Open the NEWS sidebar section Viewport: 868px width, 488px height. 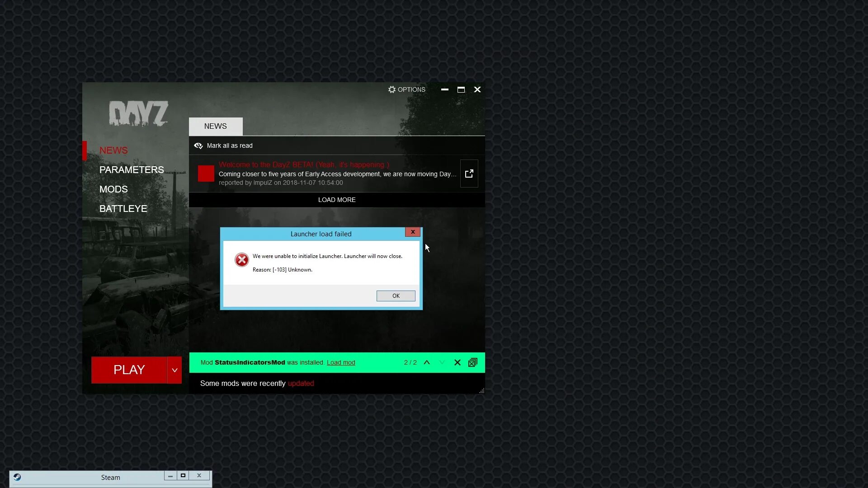[x=113, y=150]
